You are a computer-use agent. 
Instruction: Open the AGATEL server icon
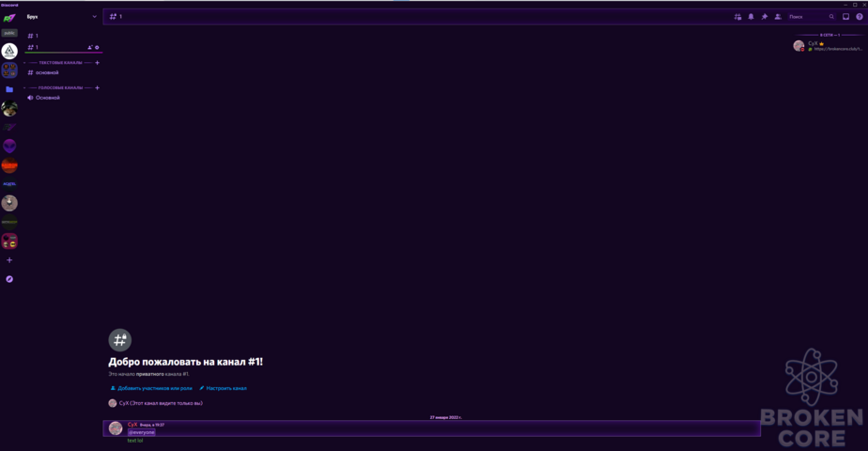(x=9, y=184)
